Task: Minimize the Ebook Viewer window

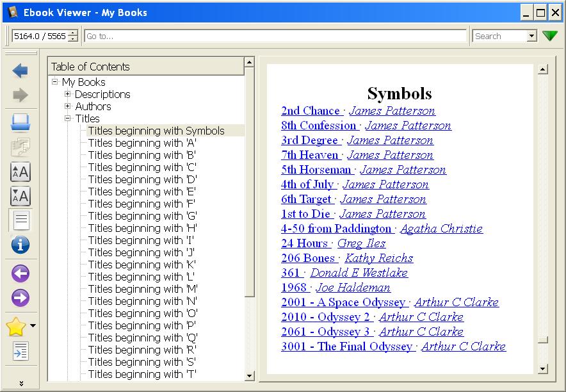Action: pos(526,13)
